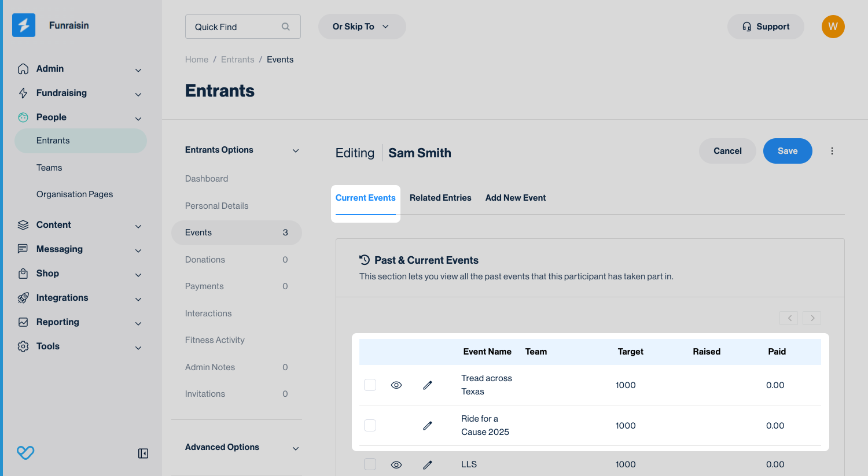Tick the checkbox for Ride for a Cause 2025
Image resolution: width=868 pixels, height=476 pixels.
(370, 426)
